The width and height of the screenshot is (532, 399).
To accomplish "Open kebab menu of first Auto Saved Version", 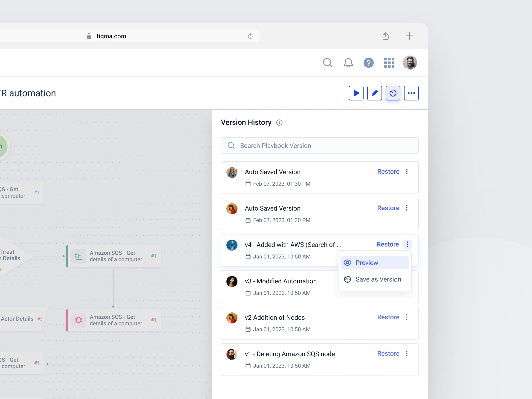I will tap(407, 171).
